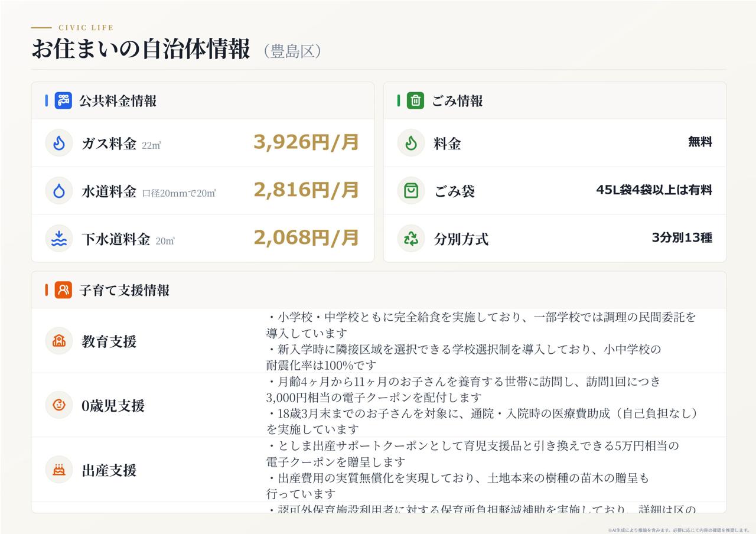Select the 3,926円/月 gas fee value
Screen dimensions: 756x534
[x=307, y=142]
